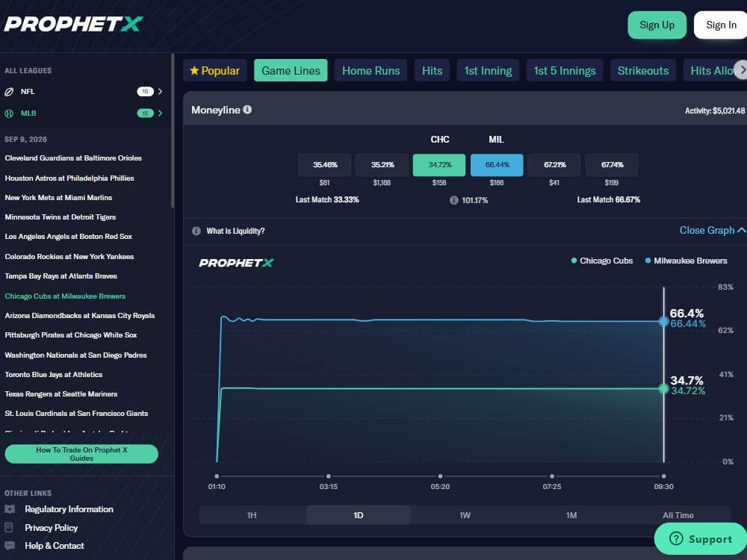Viewport: 747px width, 560px height.
Task: Select MIL 66.44% blue odds button
Action: coord(497,165)
